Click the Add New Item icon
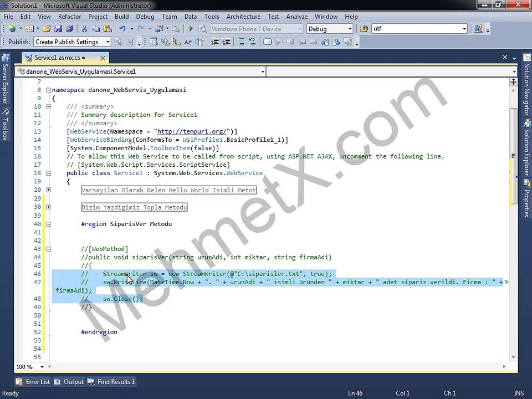Viewport: 532px width, 399px height. coord(29,29)
